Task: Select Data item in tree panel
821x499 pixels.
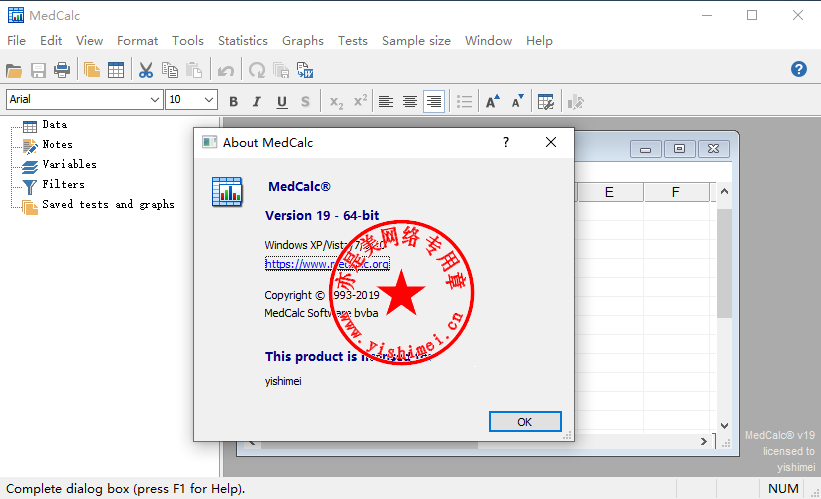Action: point(54,125)
